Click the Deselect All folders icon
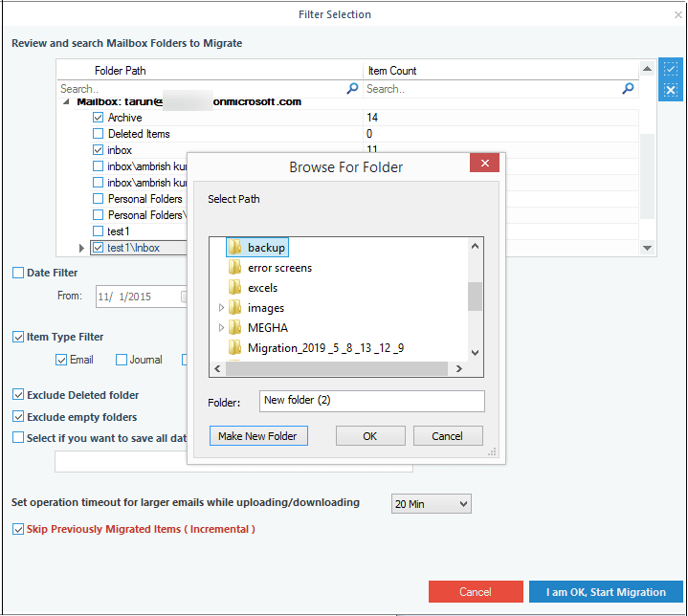 pyautogui.click(x=670, y=90)
